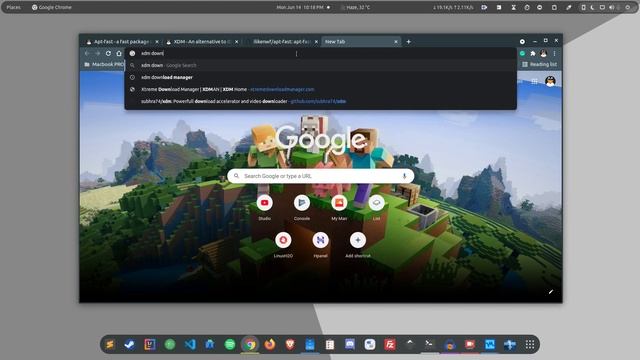Open the Reading list
The height and width of the screenshot is (360, 640).
click(x=539, y=64)
